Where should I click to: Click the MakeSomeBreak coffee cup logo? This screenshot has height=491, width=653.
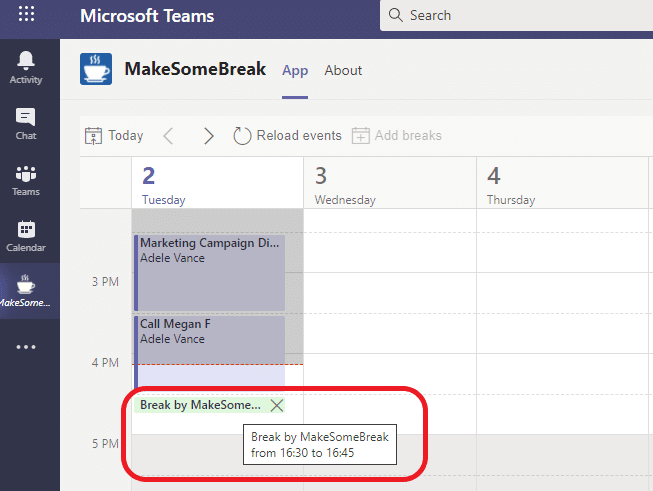(x=96, y=69)
